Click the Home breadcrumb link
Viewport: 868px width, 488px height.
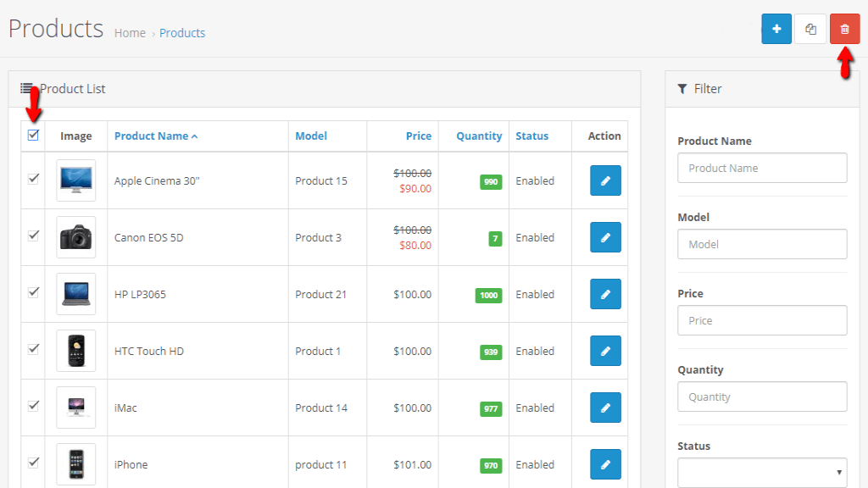130,32
